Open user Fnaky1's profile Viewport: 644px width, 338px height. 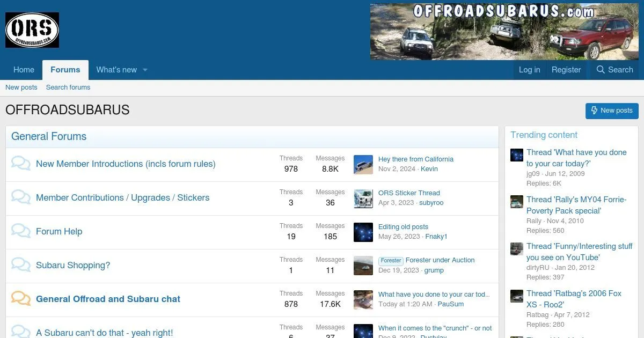pos(436,237)
